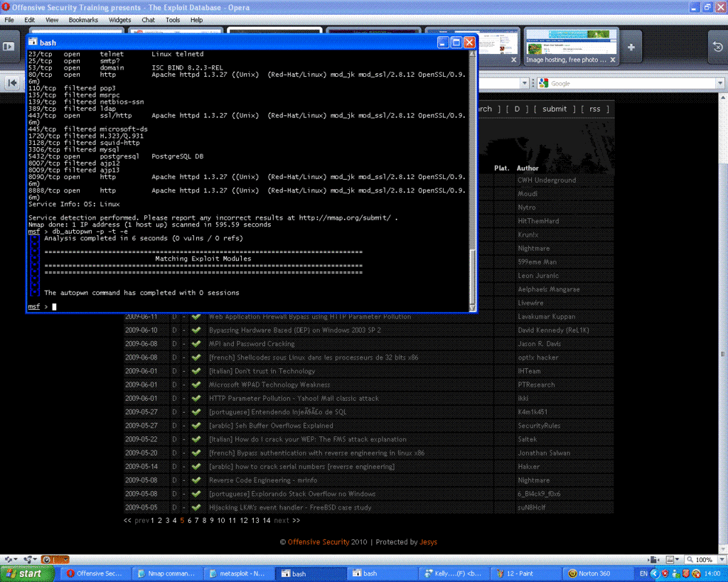The height and width of the screenshot is (582, 728).
Task: Click the submit link
Action: pos(555,109)
